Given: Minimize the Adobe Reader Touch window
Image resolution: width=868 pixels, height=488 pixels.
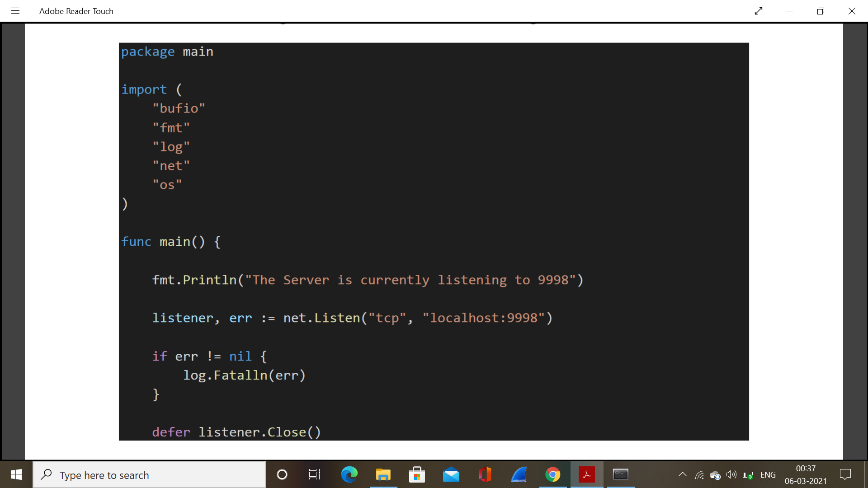Looking at the screenshot, I should coord(790,11).
